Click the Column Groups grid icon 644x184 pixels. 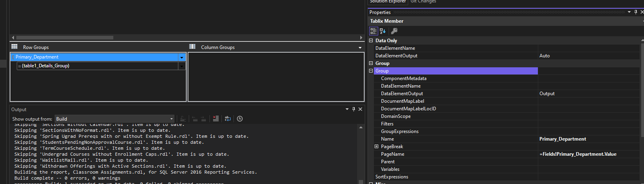coord(192,47)
